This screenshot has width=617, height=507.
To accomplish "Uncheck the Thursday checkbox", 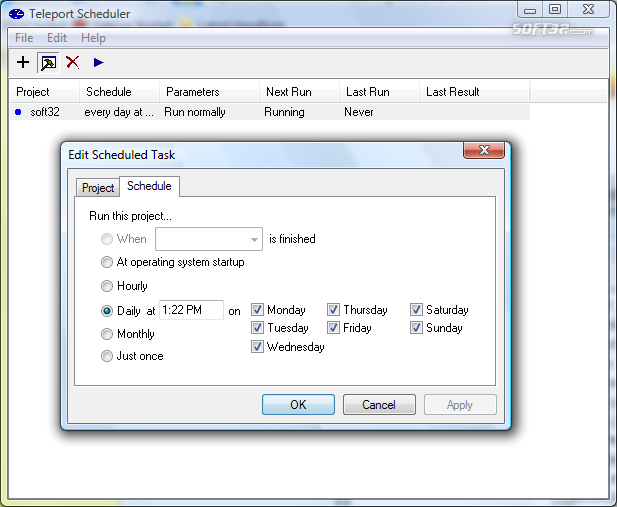I will [x=333, y=310].
